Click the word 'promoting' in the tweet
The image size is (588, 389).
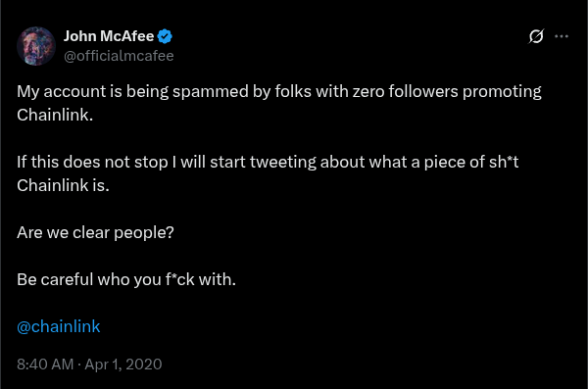502,92
